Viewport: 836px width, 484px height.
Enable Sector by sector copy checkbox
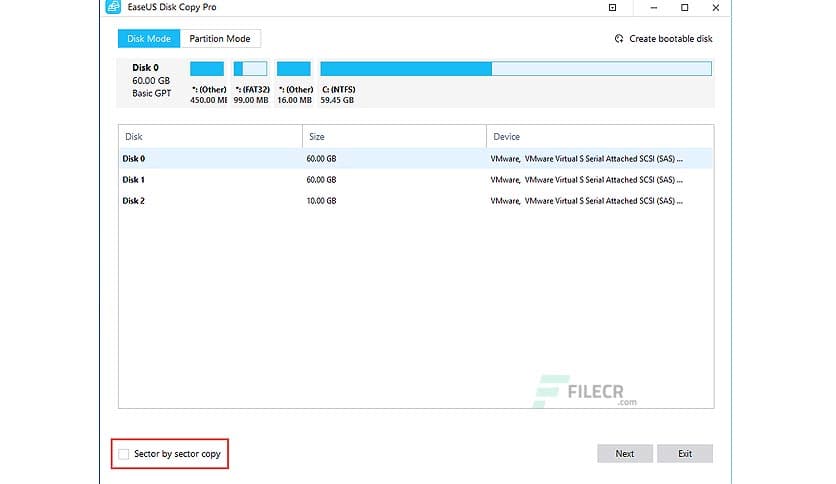124,454
